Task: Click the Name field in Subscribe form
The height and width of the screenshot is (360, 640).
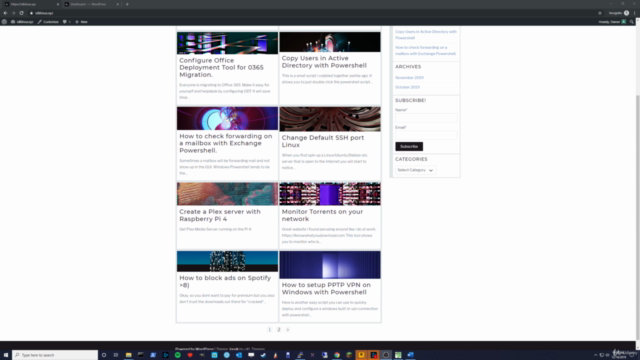Action: point(426,118)
